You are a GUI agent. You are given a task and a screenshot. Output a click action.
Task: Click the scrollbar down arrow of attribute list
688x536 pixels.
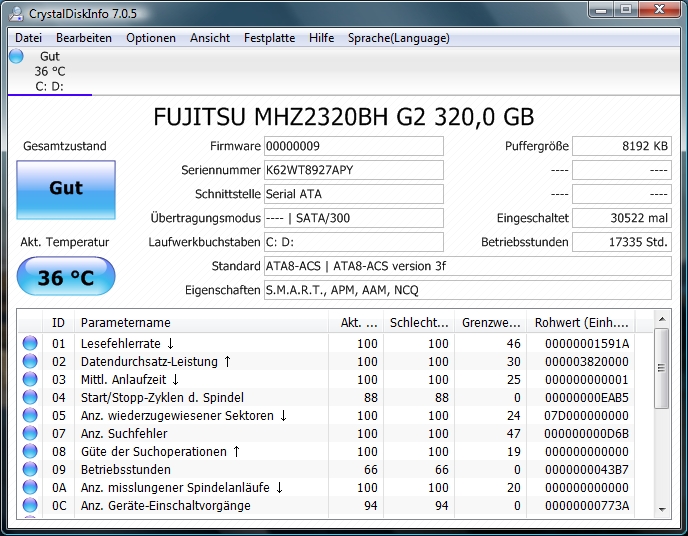(x=662, y=509)
